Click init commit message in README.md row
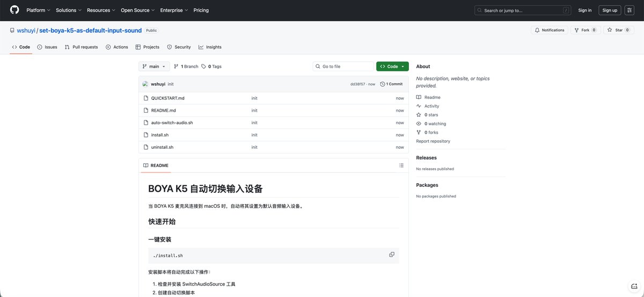This screenshot has width=644, height=297. tap(254, 110)
